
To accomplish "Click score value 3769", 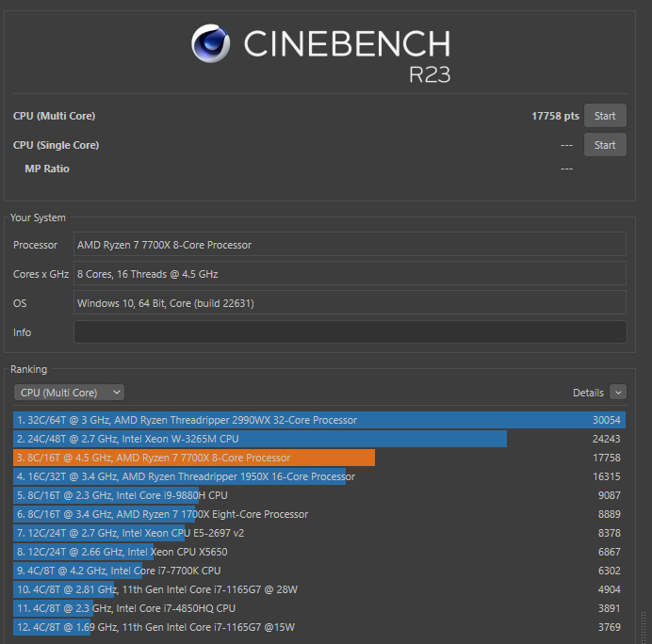I will (610, 627).
